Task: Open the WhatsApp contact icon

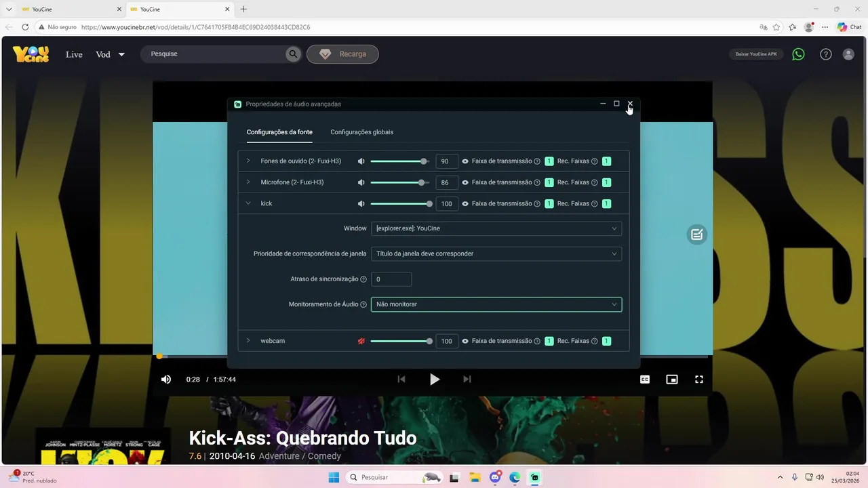Action: (798, 54)
